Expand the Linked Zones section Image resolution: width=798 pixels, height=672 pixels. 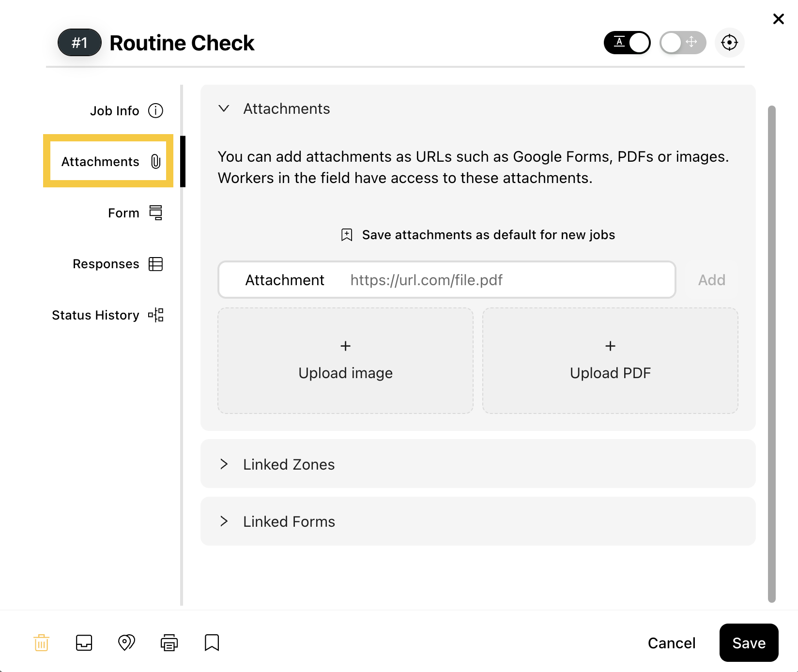478,464
